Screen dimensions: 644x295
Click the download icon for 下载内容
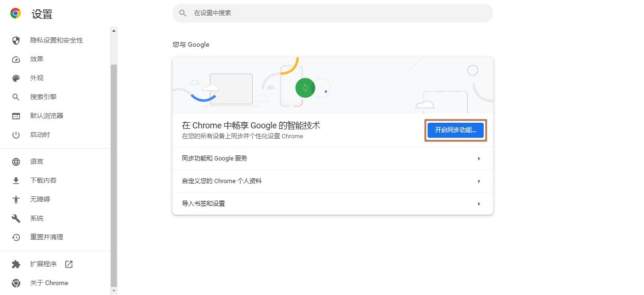point(16,180)
